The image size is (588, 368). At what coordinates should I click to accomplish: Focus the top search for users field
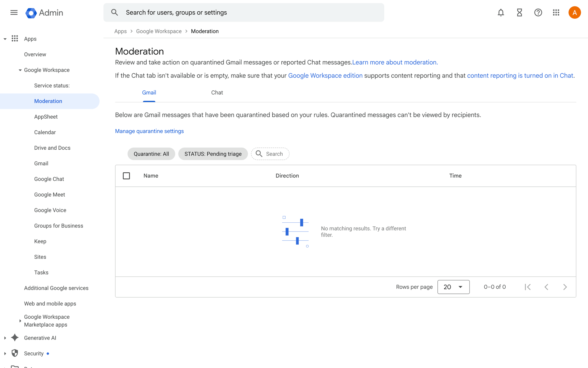(244, 13)
